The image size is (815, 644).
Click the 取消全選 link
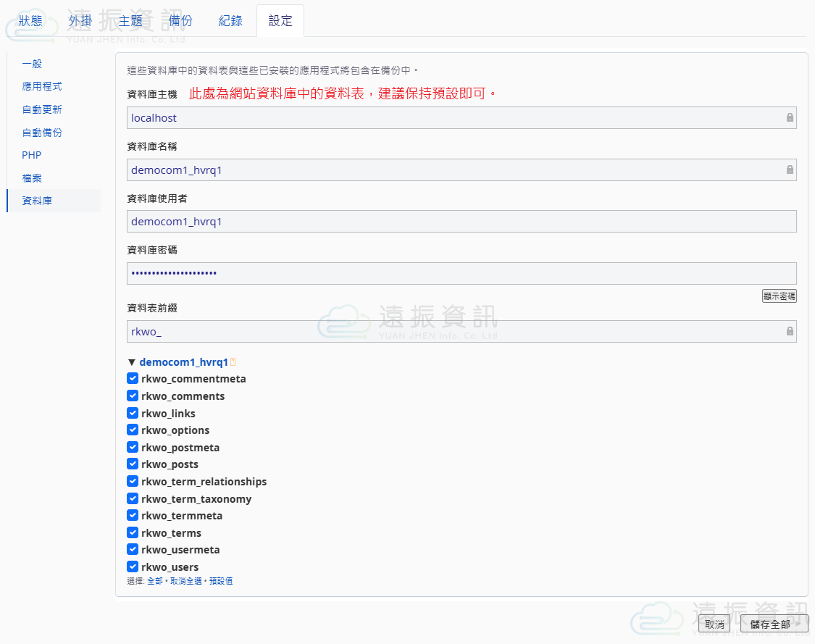click(x=186, y=581)
